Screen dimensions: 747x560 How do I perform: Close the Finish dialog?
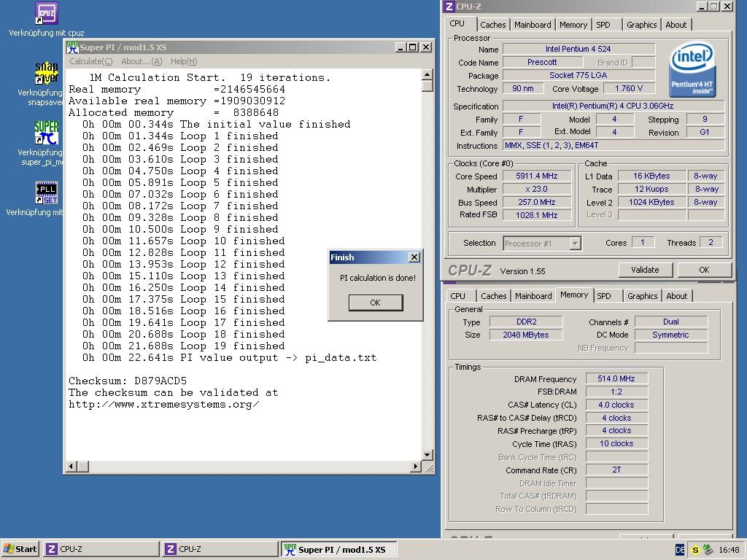pyautogui.click(x=414, y=257)
